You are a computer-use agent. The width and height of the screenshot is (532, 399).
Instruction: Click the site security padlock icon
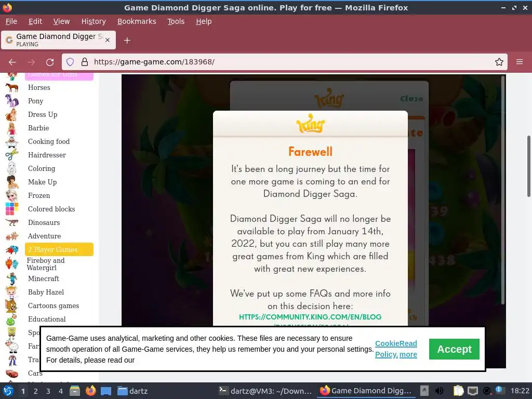tap(85, 62)
